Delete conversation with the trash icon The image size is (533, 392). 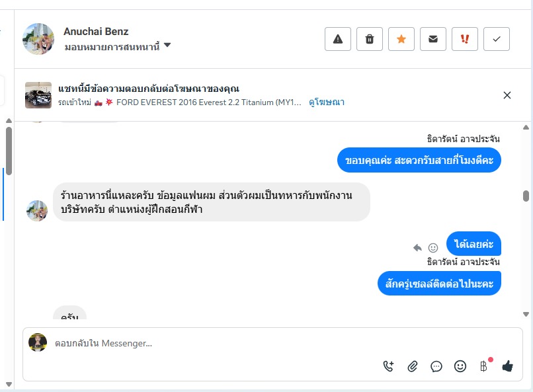pos(370,39)
